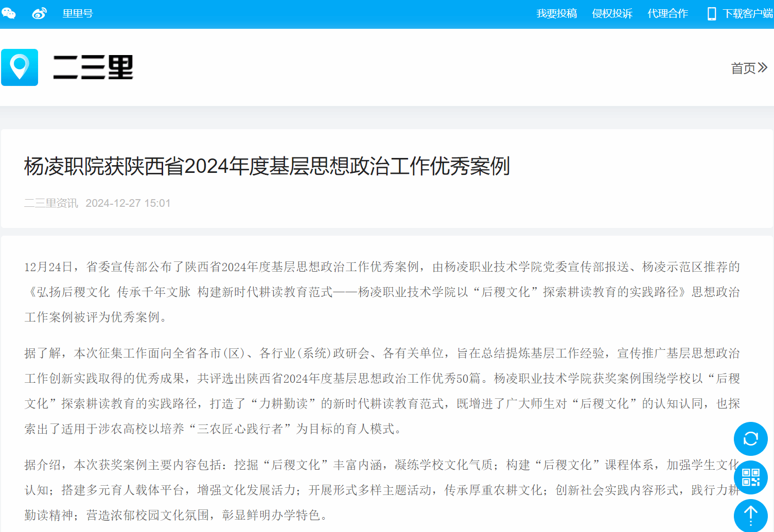
Task: Go to 代理合作 page
Action: click(667, 13)
